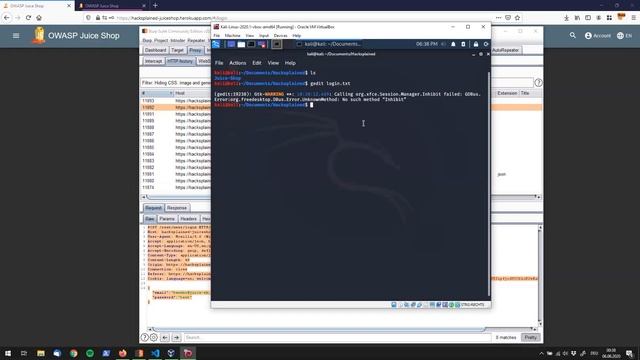640x360 pixels.
Task: Switch to the Intercept sub-tab in Burp
Action: 153,61
